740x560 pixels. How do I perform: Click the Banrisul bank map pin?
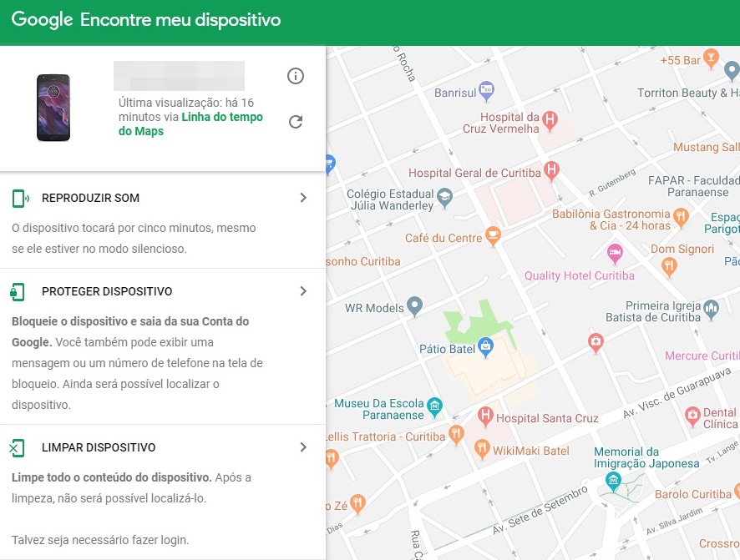[x=487, y=91]
